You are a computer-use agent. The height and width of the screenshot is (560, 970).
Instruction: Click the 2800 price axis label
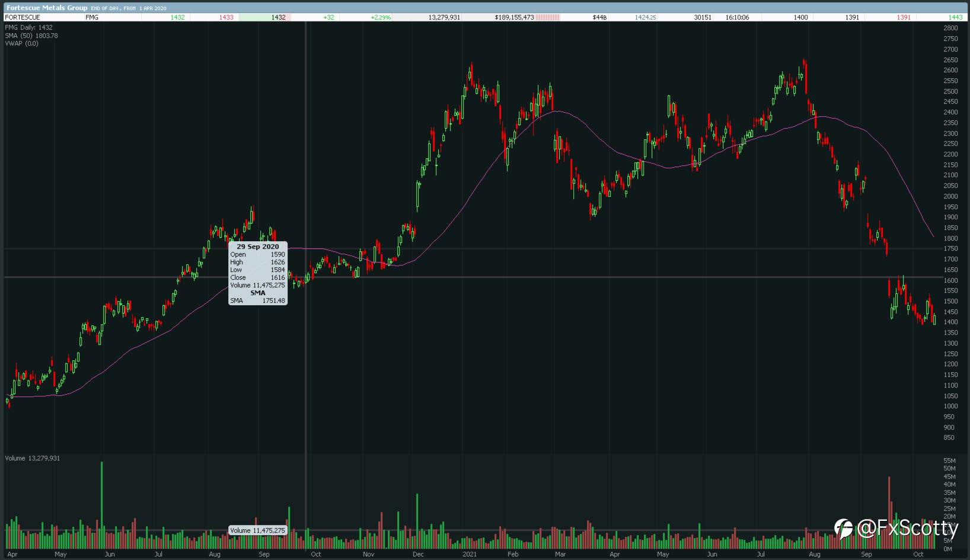950,28
